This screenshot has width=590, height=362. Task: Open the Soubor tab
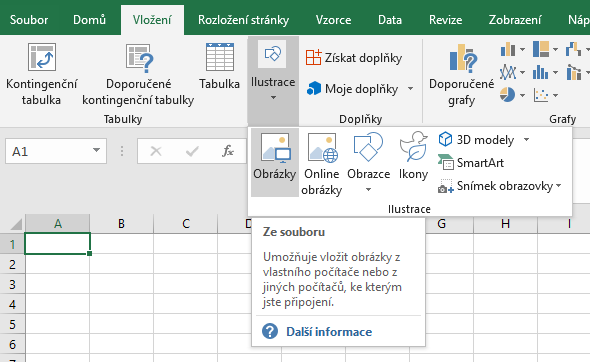(x=29, y=20)
